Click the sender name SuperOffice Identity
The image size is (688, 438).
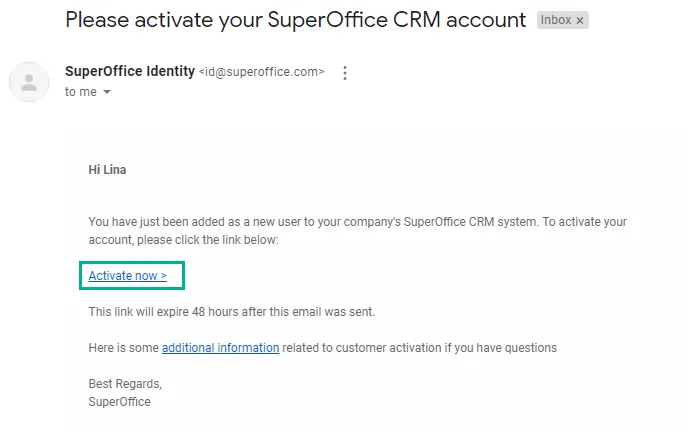click(x=129, y=71)
